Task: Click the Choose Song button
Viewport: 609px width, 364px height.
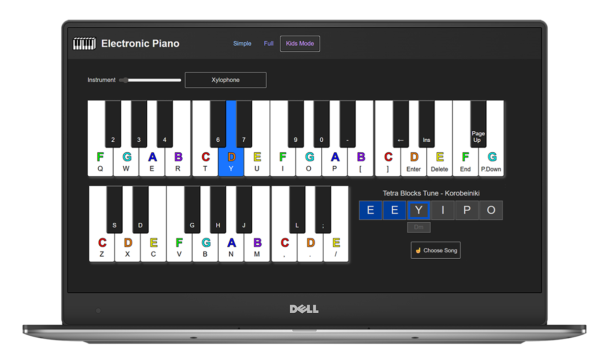Action: click(435, 250)
